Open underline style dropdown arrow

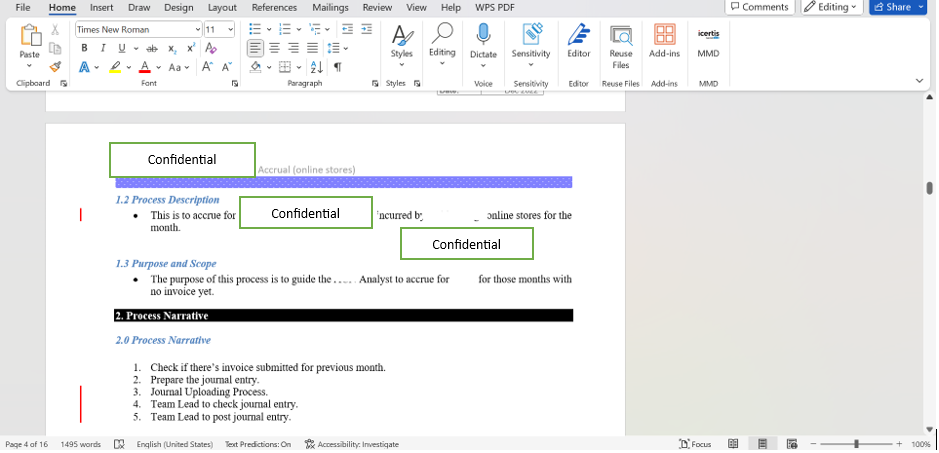136,49
